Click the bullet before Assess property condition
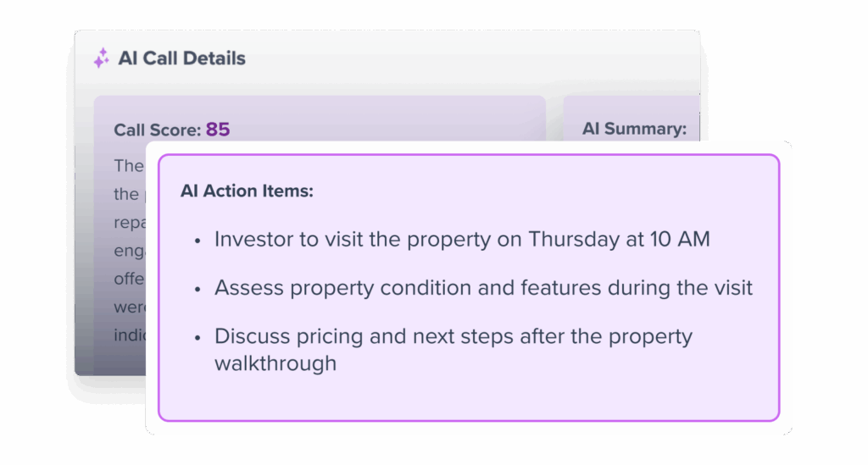Image resolution: width=868 pixels, height=465 pixels. click(198, 289)
